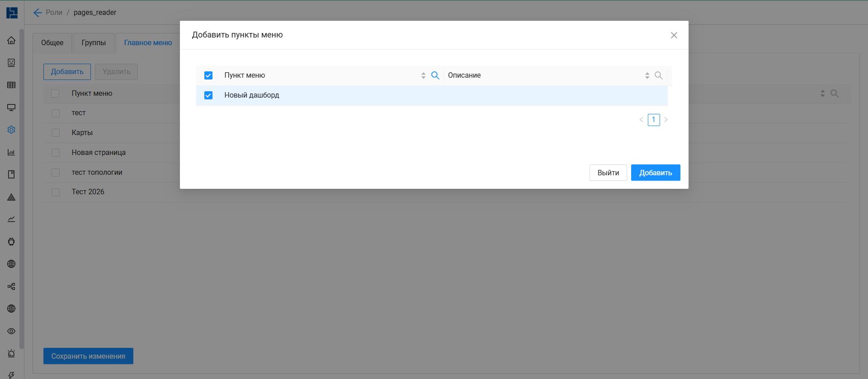Search the Пункт меню column in dialog
Screen dimensions: 868x379
435,75
